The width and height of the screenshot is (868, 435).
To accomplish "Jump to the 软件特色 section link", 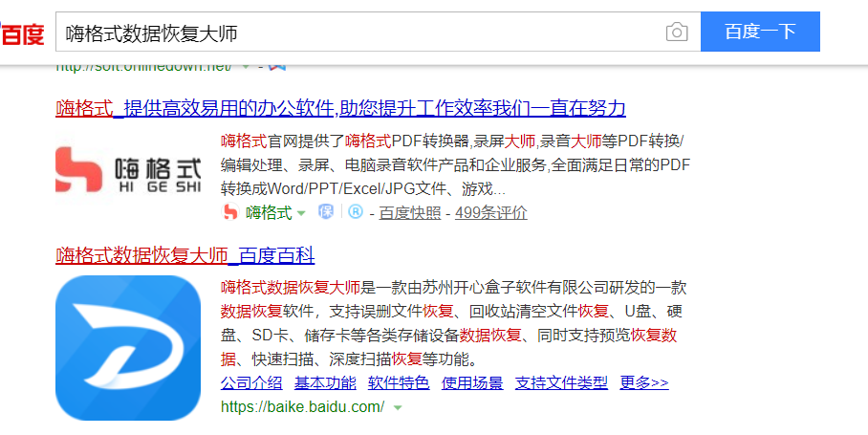I will point(399,383).
